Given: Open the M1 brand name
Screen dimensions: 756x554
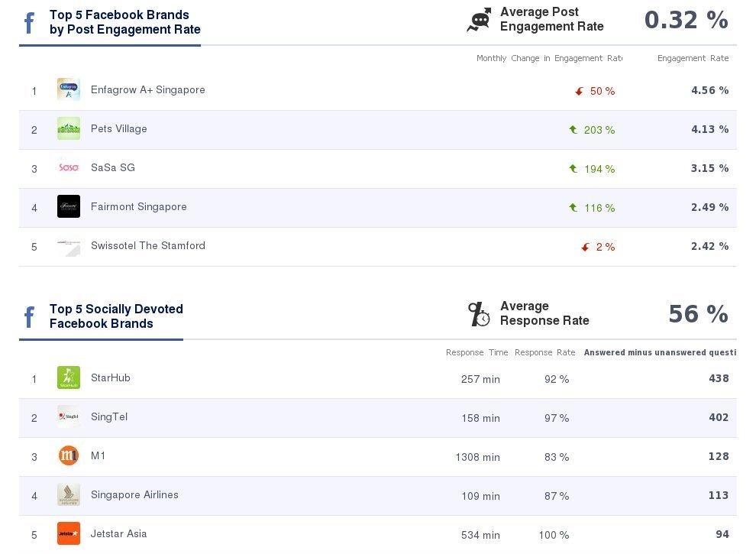Looking at the screenshot, I should coord(98,455).
